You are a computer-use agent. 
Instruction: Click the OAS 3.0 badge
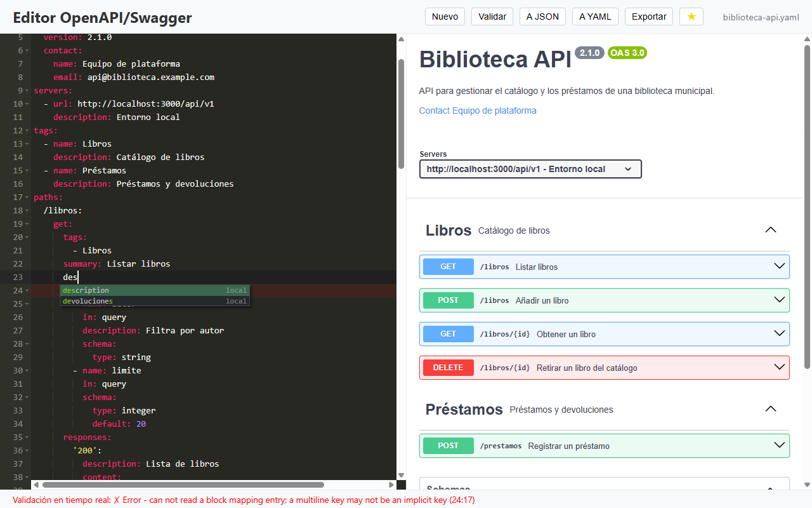(627, 53)
